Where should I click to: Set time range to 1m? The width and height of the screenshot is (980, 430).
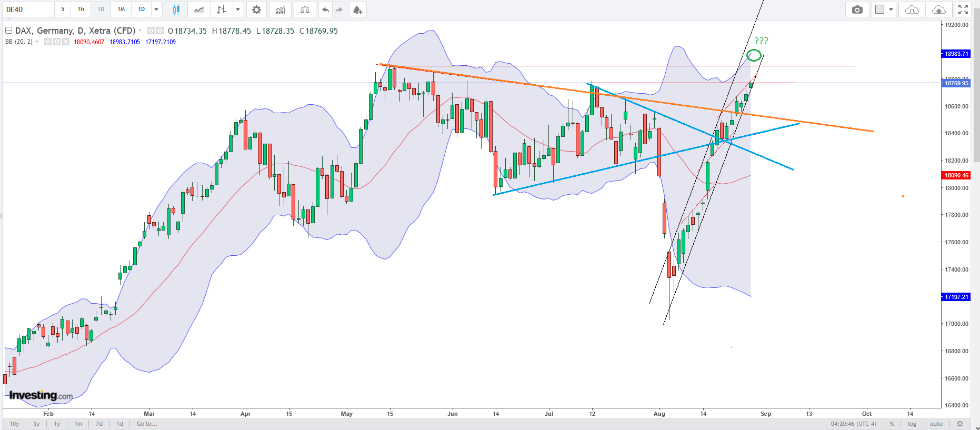tap(78, 424)
